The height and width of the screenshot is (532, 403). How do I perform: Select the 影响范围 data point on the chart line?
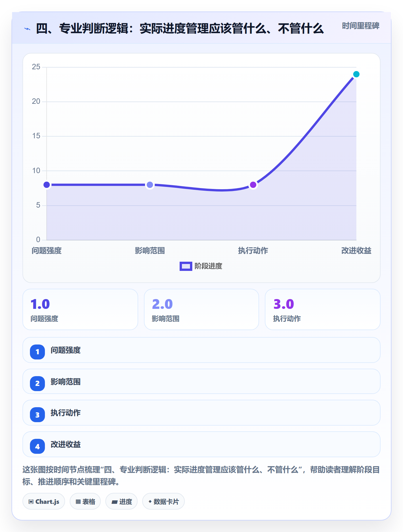150,185
